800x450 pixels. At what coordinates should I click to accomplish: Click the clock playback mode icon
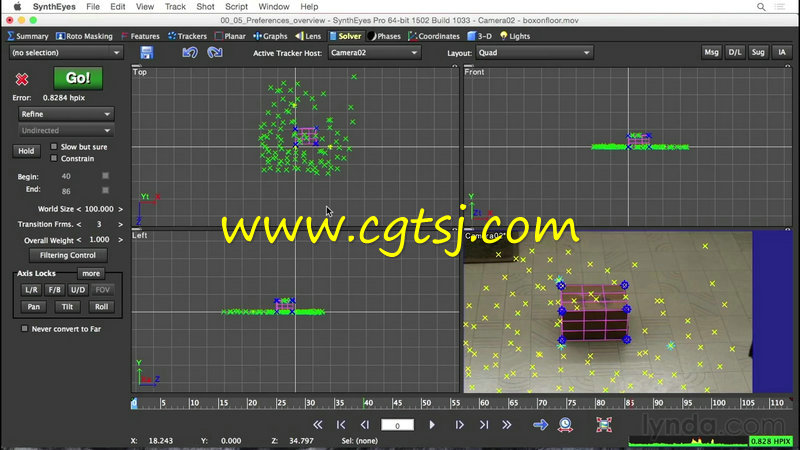point(565,424)
